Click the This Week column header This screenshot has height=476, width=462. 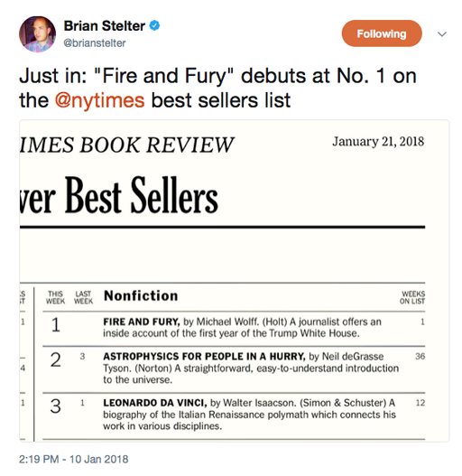pos(56,297)
